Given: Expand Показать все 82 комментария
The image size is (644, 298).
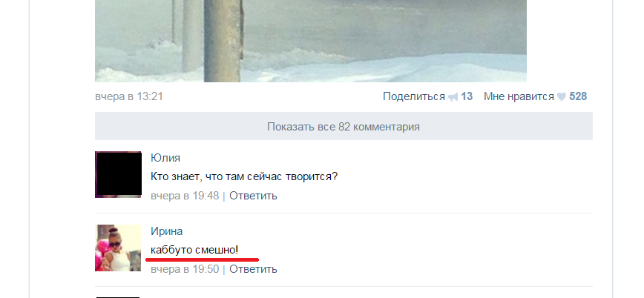Looking at the screenshot, I should tap(344, 126).
